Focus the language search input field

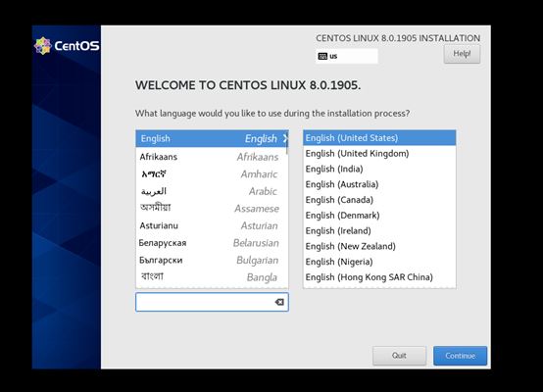212,302
